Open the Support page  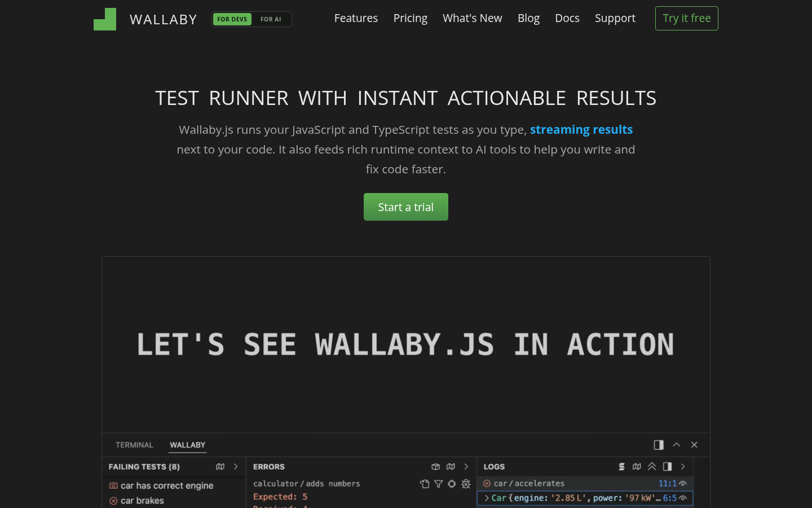(x=615, y=18)
